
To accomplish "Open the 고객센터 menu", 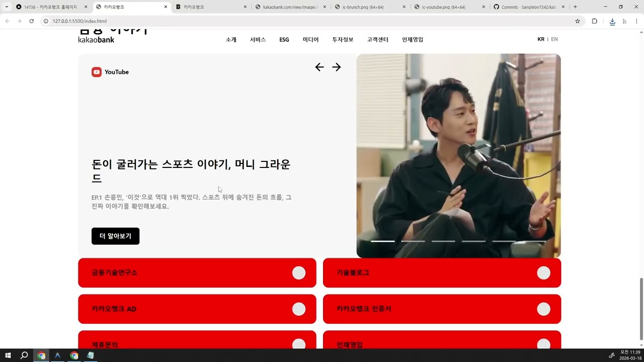I will (x=378, y=40).
